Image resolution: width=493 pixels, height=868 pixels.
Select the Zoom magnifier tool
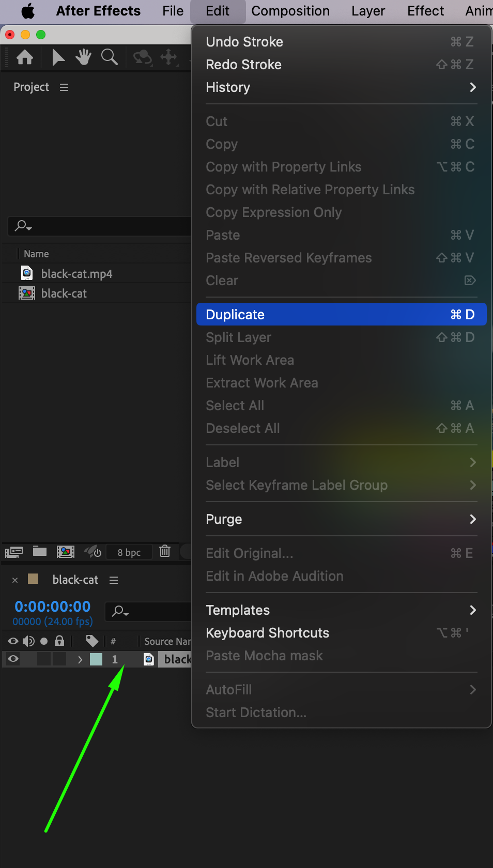(109, 57)
